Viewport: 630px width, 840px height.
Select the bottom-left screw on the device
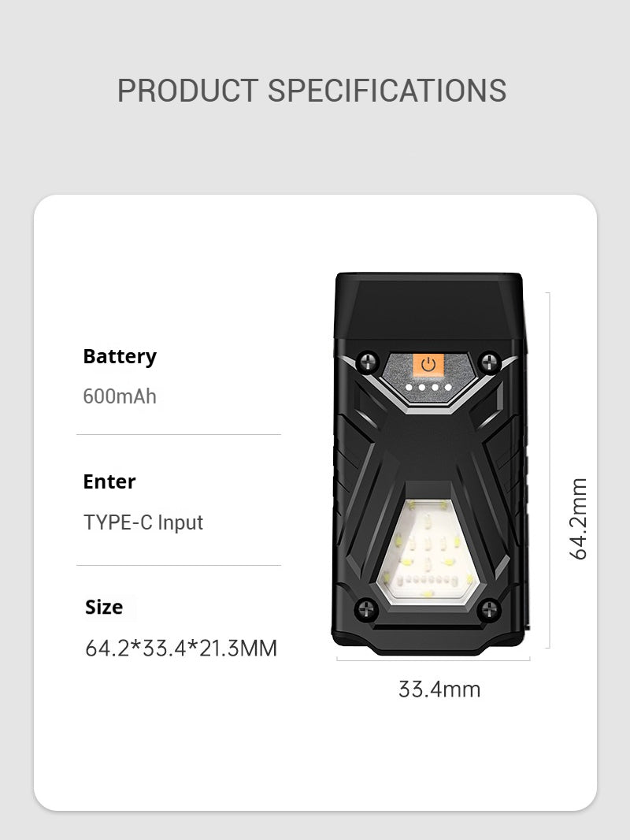point(366,608)
